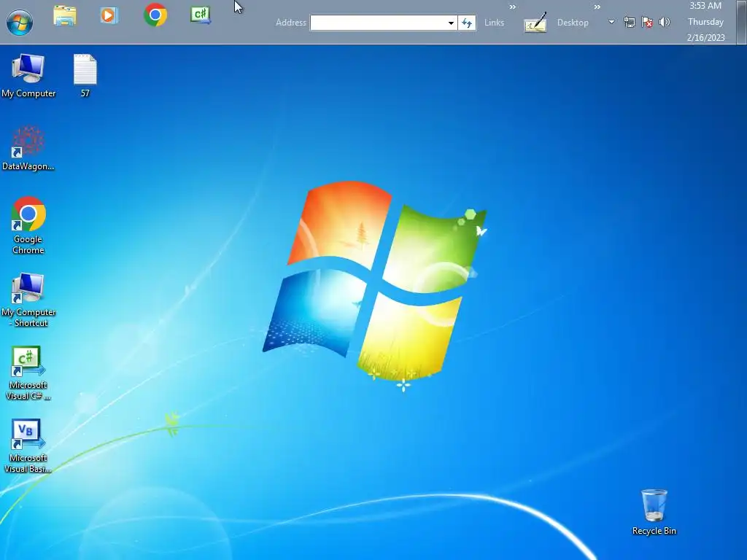Show hidden tray icons arrow
The image size is (747, 560).
pyautogui.click(x=611, y=22)
